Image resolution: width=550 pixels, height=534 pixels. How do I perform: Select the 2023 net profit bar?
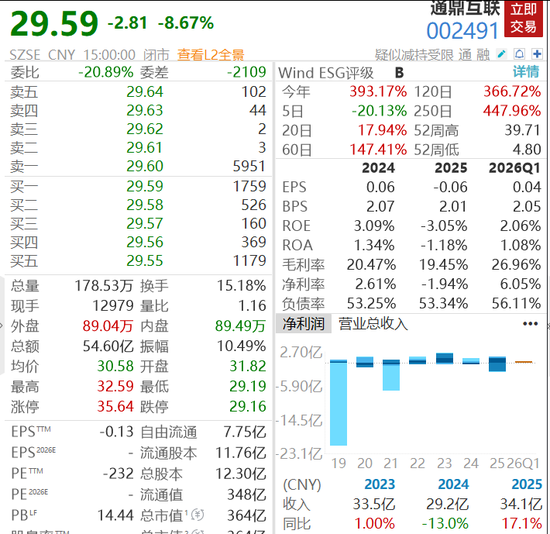pos(444,358)
